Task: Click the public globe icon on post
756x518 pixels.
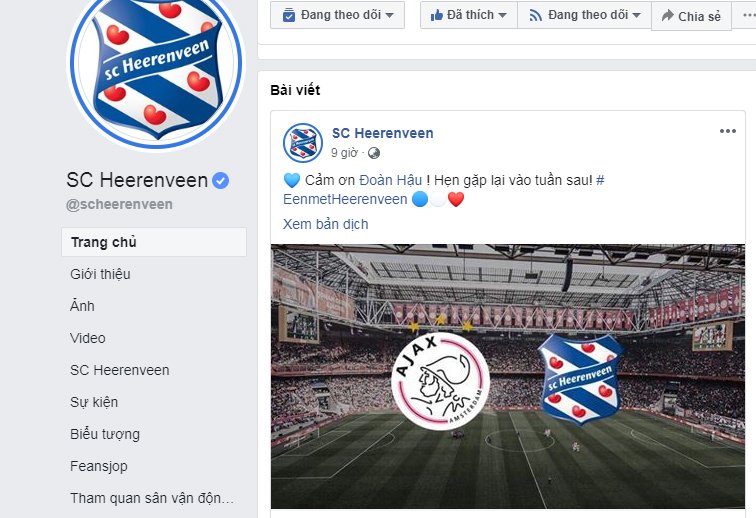Action: [x=374, y=153]
